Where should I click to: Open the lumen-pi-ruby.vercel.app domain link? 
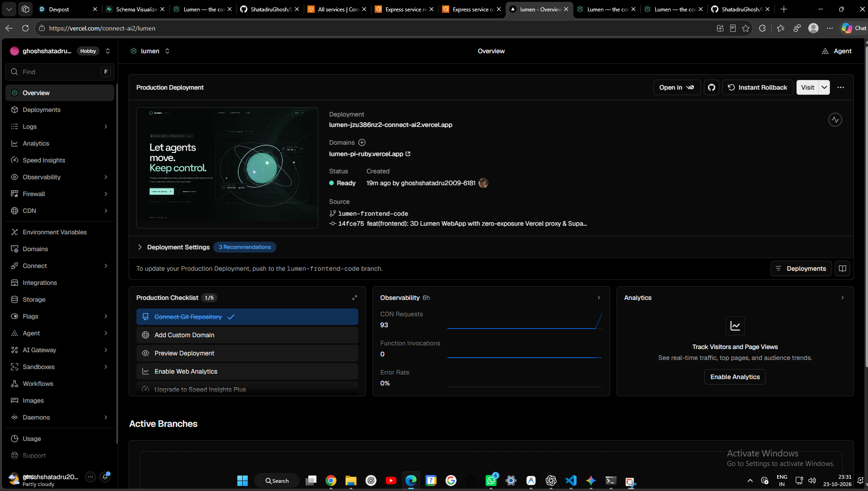coord(370,154)
